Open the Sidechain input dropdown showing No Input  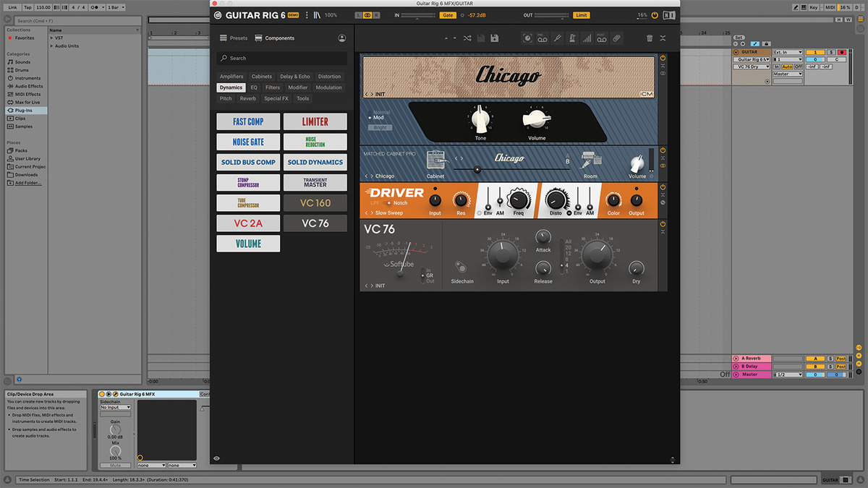click(x=114, y=407)
